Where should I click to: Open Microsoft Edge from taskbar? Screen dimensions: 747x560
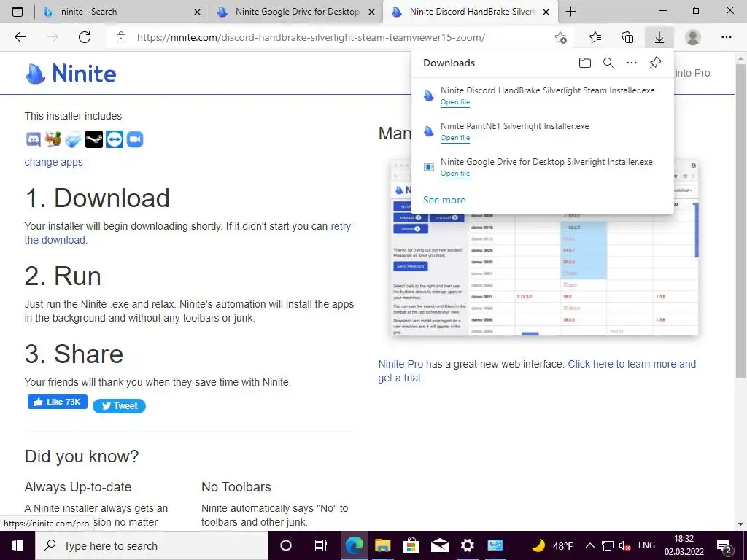354,545
